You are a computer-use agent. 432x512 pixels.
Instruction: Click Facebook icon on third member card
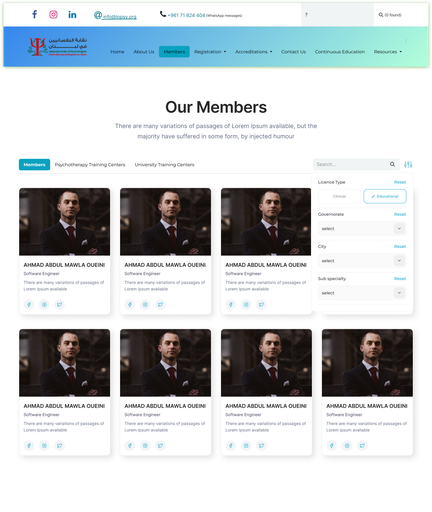(x=231, y=304)
